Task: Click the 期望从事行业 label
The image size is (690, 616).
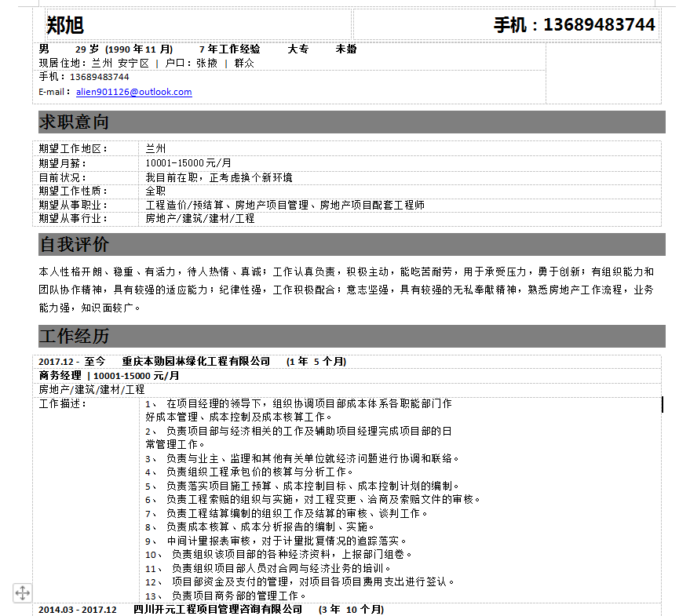Action: [73, 219]
